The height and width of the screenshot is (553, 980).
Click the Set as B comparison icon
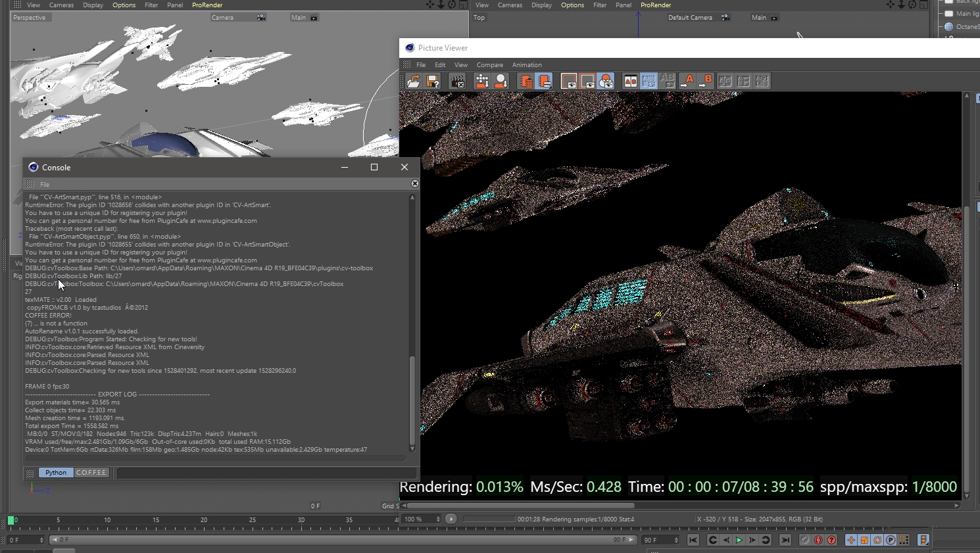tap(706, 81)
